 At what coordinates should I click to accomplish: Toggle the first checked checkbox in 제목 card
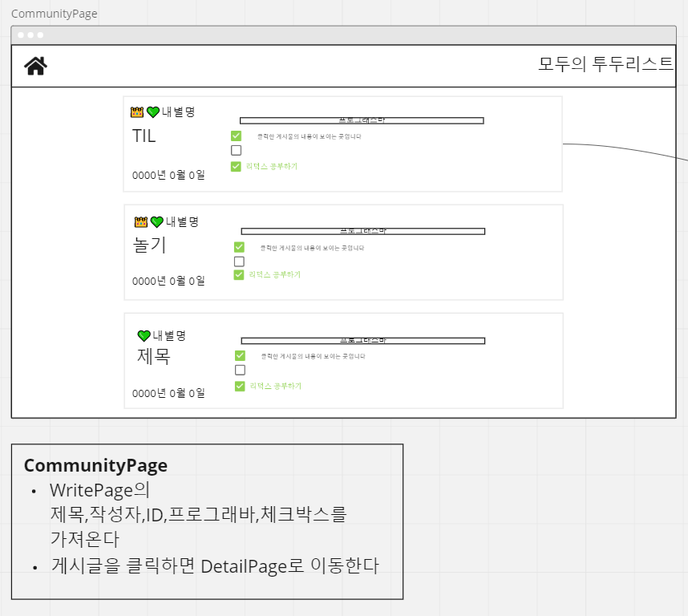point(240,355)
